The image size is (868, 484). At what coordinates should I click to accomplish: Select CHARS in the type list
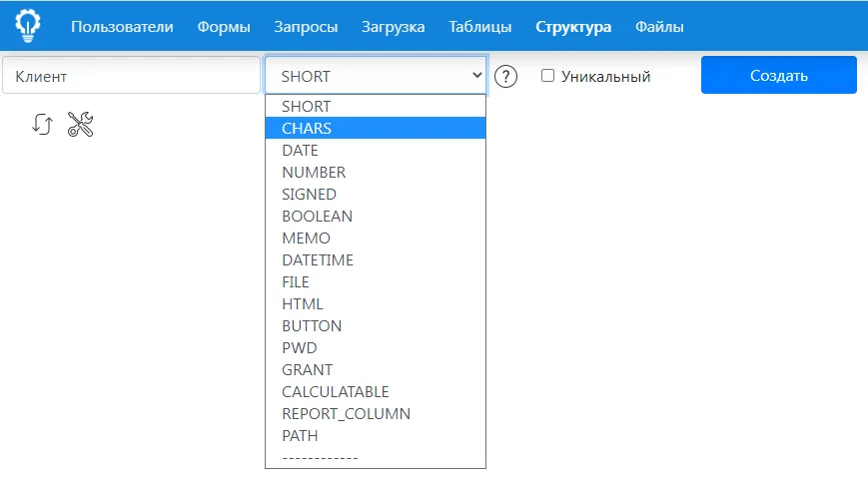point(376,128)
